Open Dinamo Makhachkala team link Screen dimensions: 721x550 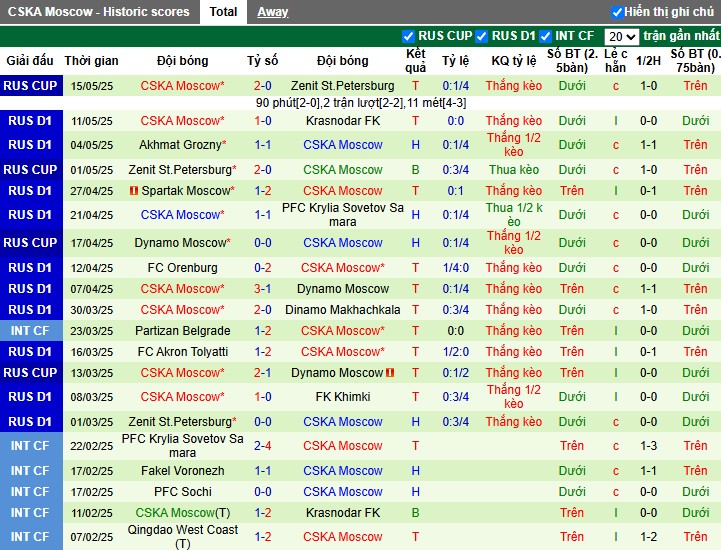pyautogui.click(x=343, y=309)
